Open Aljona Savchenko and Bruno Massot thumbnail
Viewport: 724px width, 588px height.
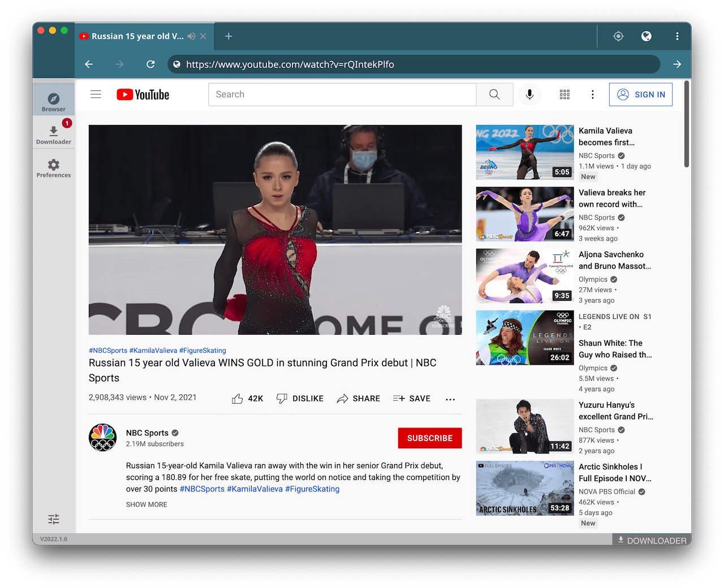click(x=525, y=276)
